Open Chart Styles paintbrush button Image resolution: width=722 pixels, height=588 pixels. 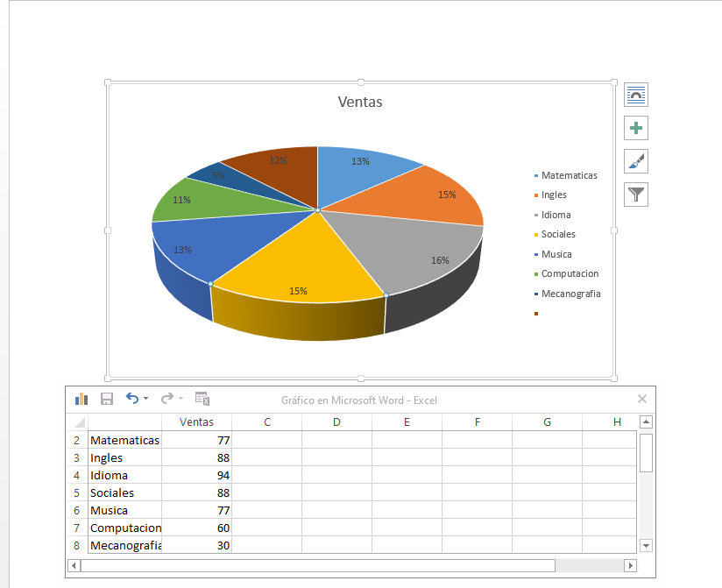point(636,161)
